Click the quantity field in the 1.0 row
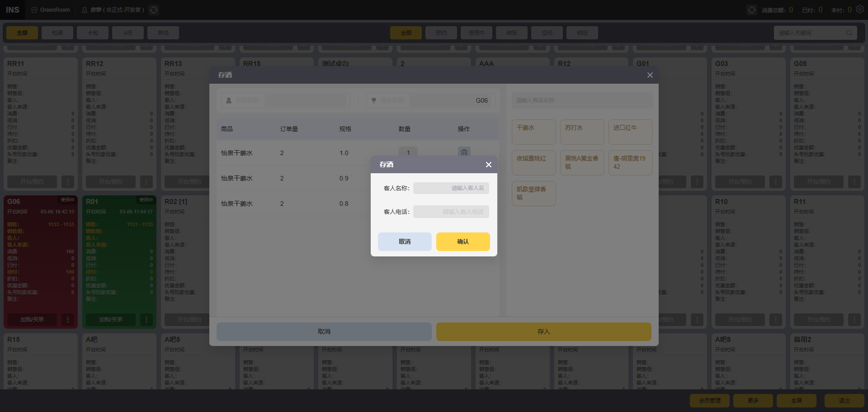 pos(408,152)
